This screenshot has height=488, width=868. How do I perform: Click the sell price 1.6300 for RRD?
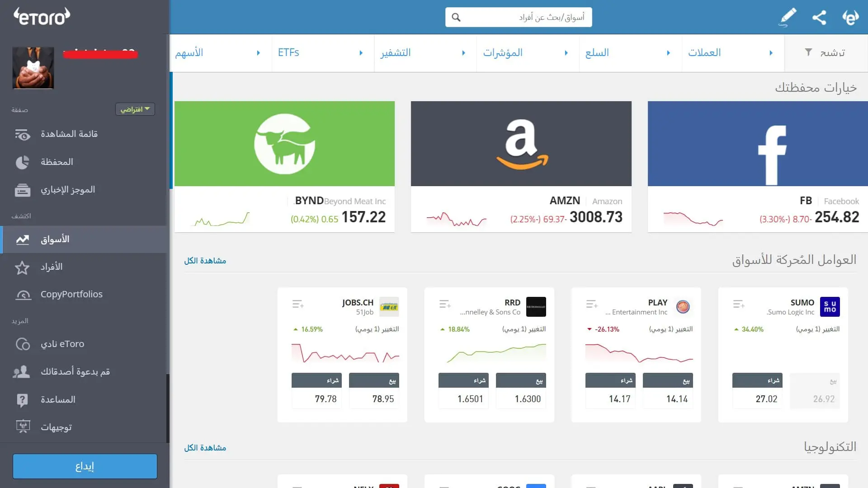click(528, 399)
